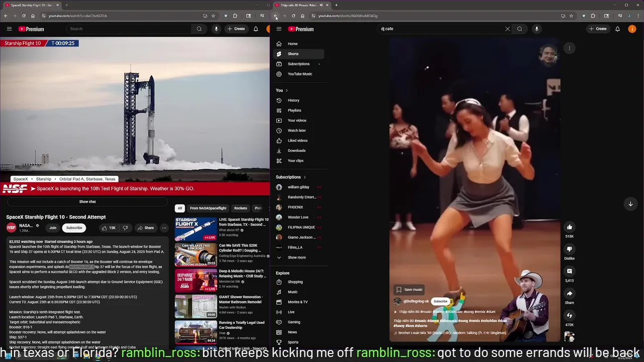644x362 pixels.
Task: Select From NASASpaceflight filter chip
Action: [x=208, y=208]
